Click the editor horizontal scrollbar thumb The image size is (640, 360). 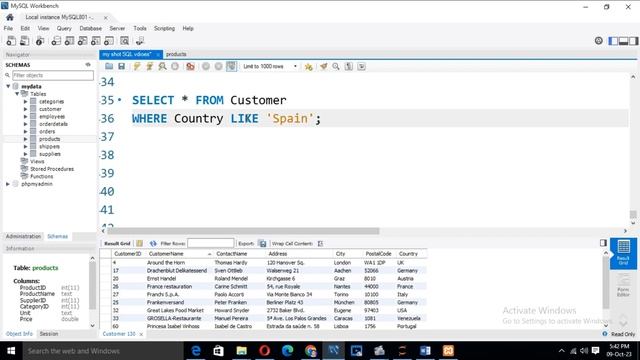pos(243,231)
